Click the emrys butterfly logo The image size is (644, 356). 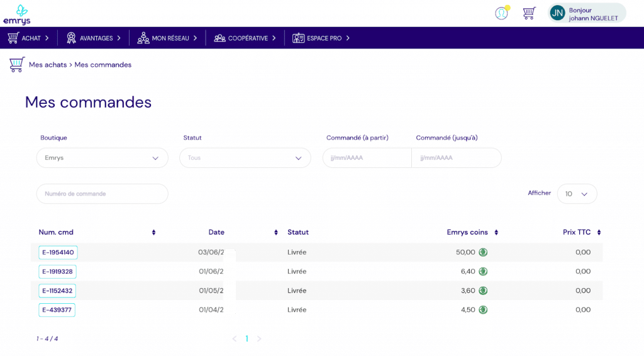17,15
